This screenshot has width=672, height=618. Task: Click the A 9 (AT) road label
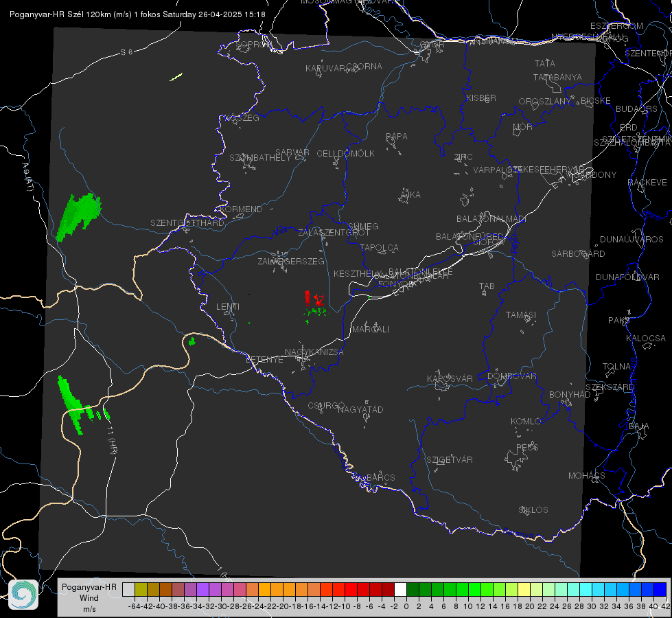(x=27, y=177)
